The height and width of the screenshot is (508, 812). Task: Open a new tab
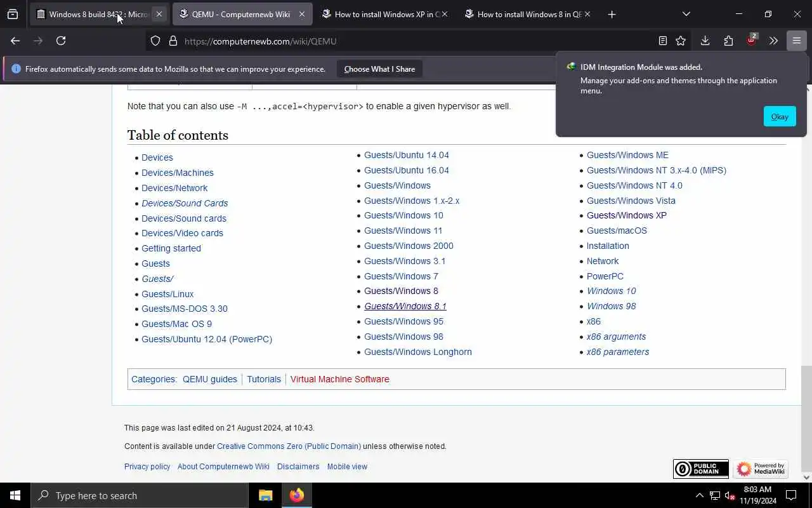coord(612,14)
